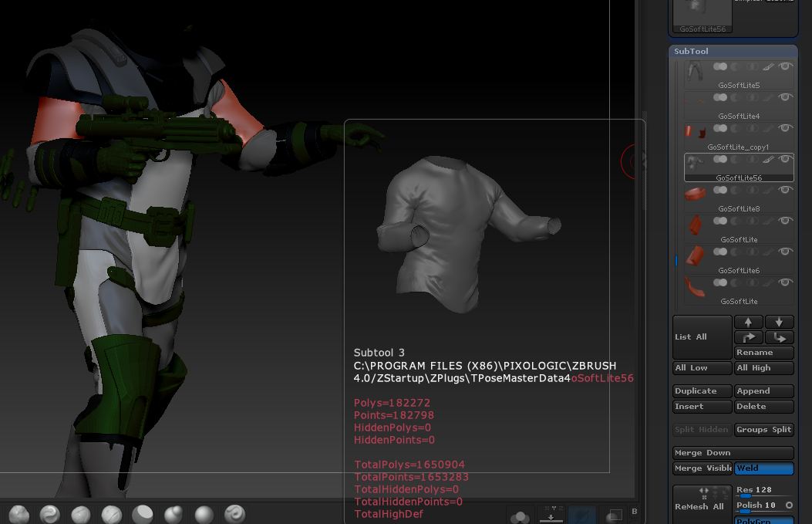The width and height of the screenshot is (812, 524).
Task: Select the blob inflate-style brush in bottom shelf
Action: (173, 514)
